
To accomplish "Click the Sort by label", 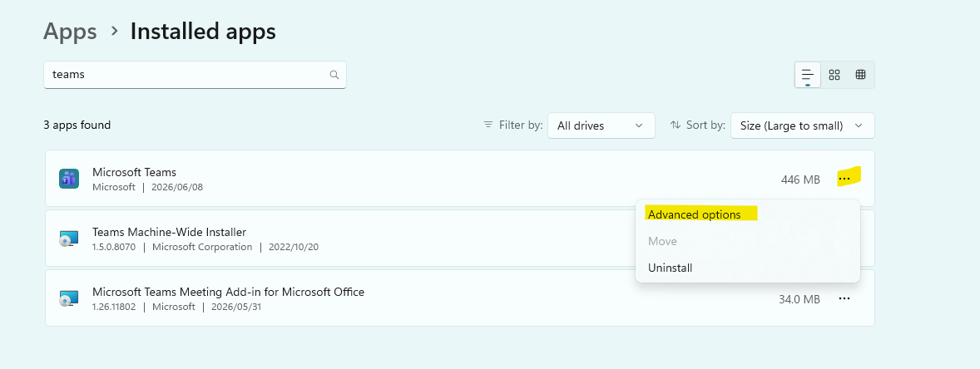I will 705,125.
